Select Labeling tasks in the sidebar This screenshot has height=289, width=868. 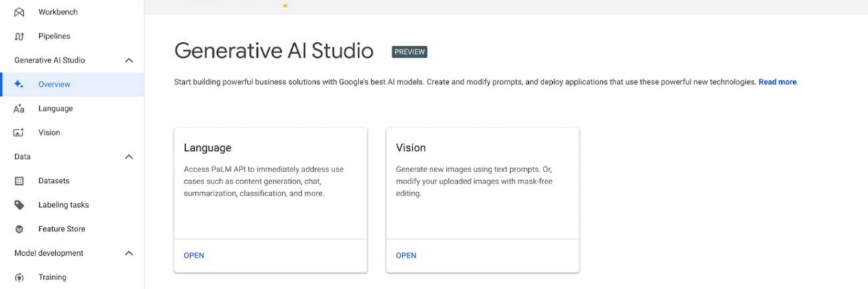coord(63,205)
